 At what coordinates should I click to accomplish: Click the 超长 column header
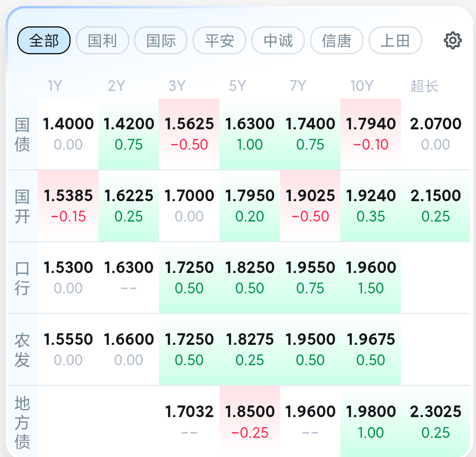[425, 86]
